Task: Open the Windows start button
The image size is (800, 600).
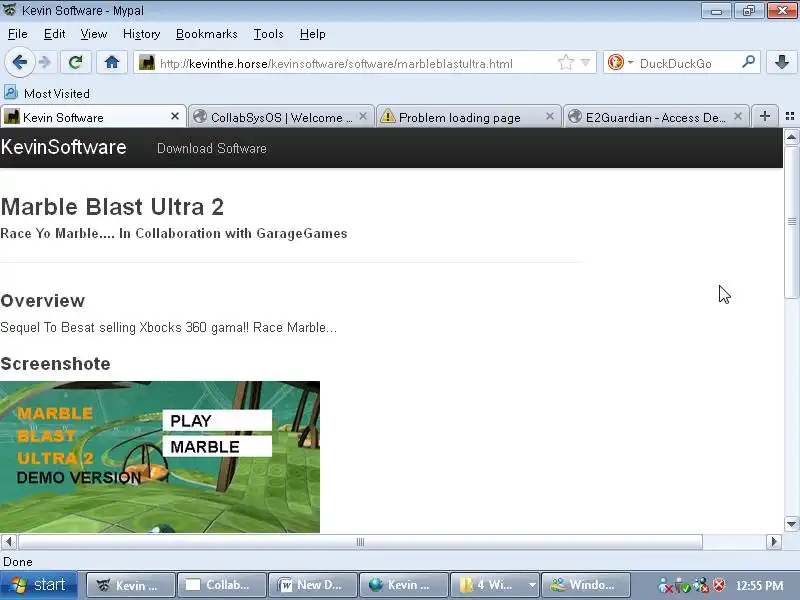Action: [39, 585]
